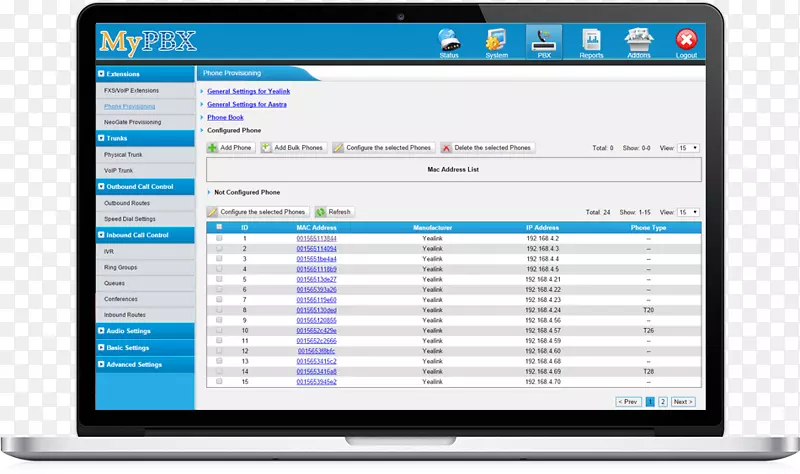Tick the select-all checkbox in table header
Image resolution: width=800 pixels, height=474 pixels.
click(x=219, y=227)
